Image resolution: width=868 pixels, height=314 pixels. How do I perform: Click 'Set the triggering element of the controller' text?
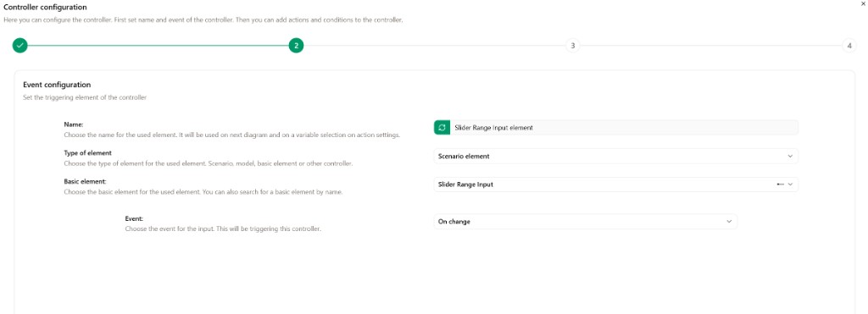click(x=84, y=98)
